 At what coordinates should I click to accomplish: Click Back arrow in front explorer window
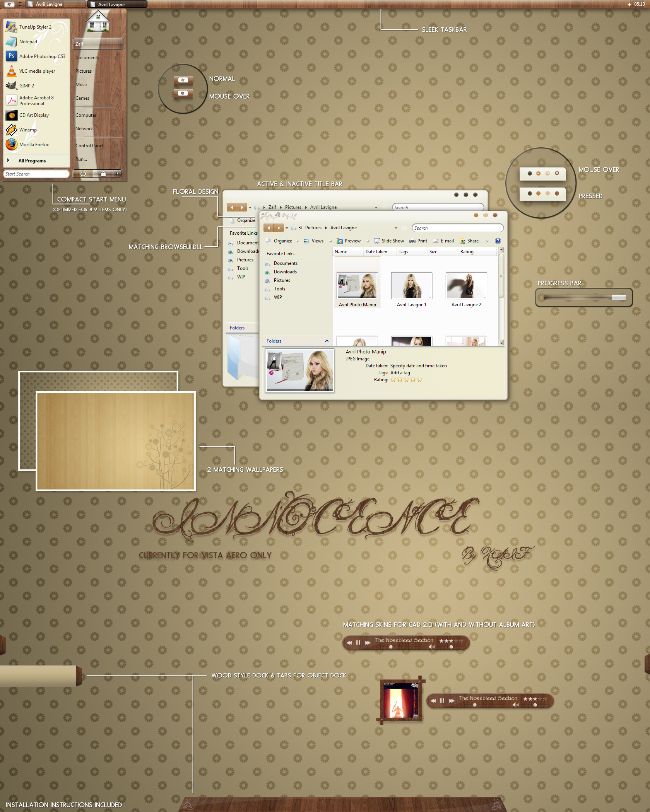(x=269, y=228)
